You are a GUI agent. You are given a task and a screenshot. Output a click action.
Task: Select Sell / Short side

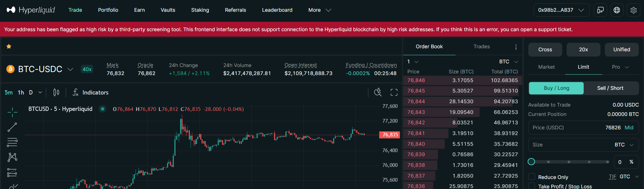(610, 88)
